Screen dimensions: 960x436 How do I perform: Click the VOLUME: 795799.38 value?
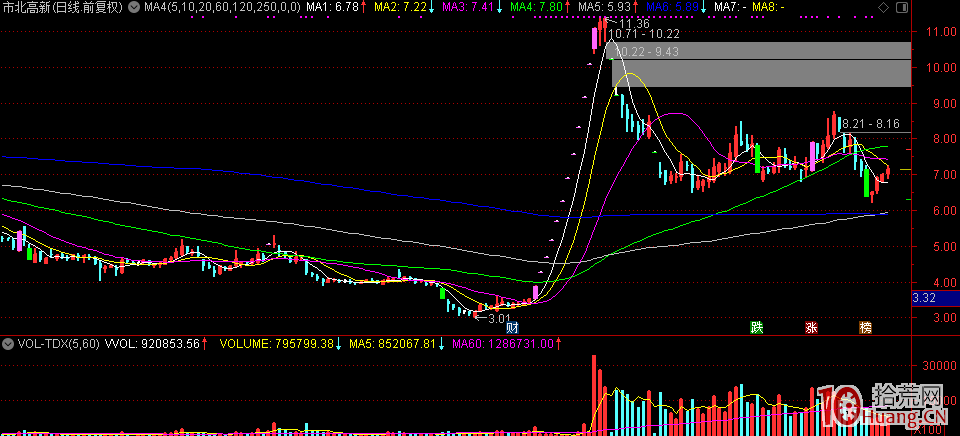[x=276, y=344]
